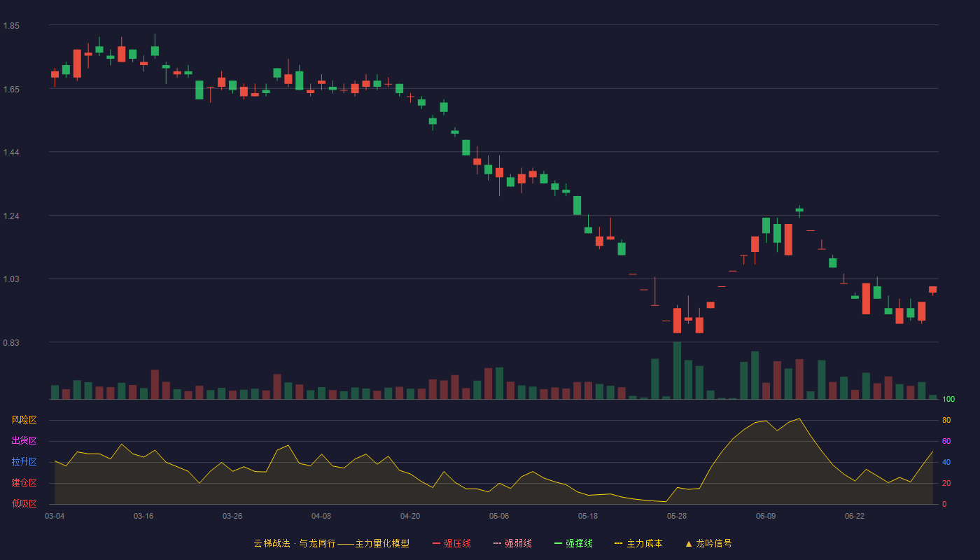Click the 龙吟信号 triangle legend icon
980x560 pixels.
(689, 543)
